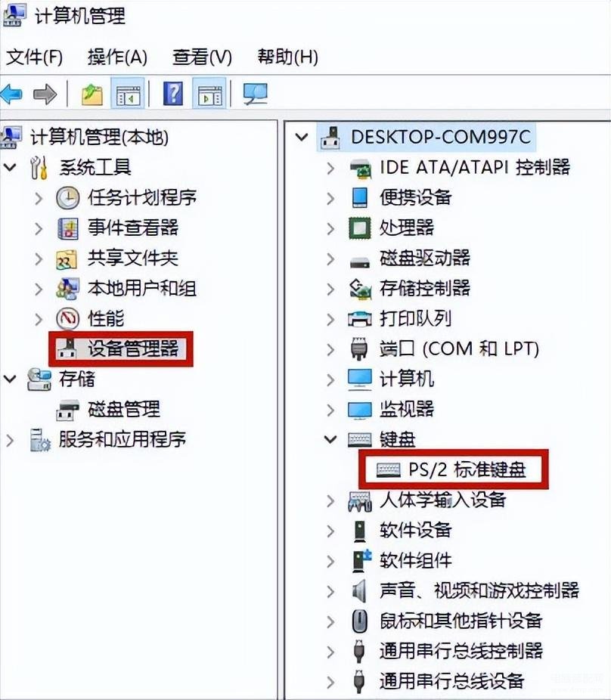This screenshot has width=611, height=700.
Task: Click the 性能 gauge icon
Action: [68, 319]
